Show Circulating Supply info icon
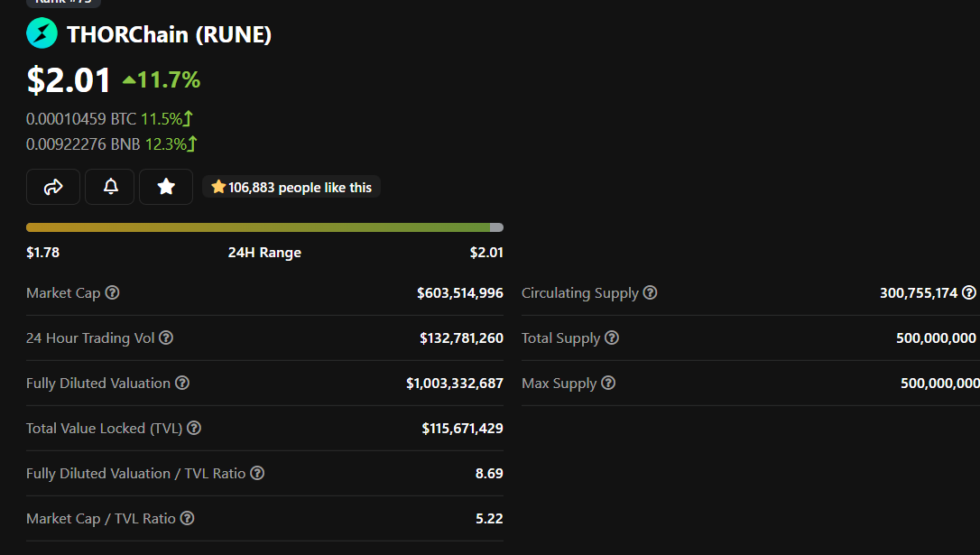The width and height of the screenshot is (980, 555). 650,292
